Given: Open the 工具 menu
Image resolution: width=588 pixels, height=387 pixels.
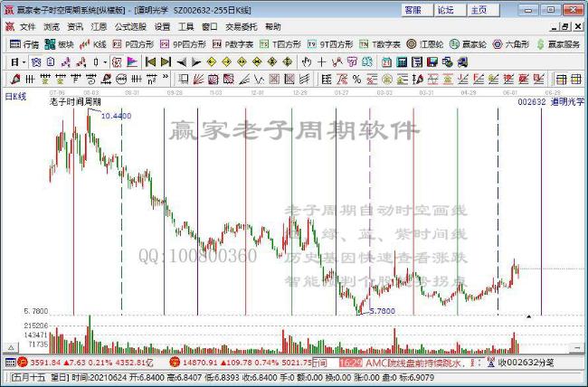Looking at the screenshot, I should coord(185,27).
